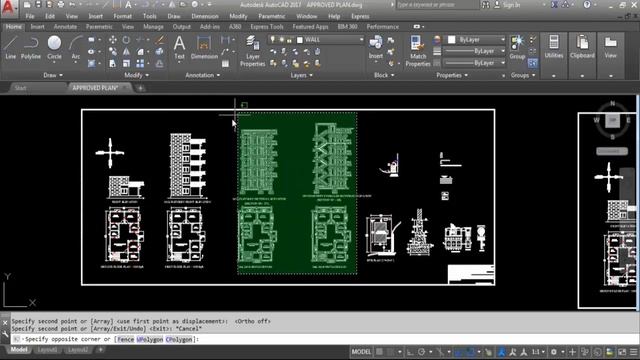Select the Scale tool in Modify panel
640x360 pixels.
click(127, 64)
